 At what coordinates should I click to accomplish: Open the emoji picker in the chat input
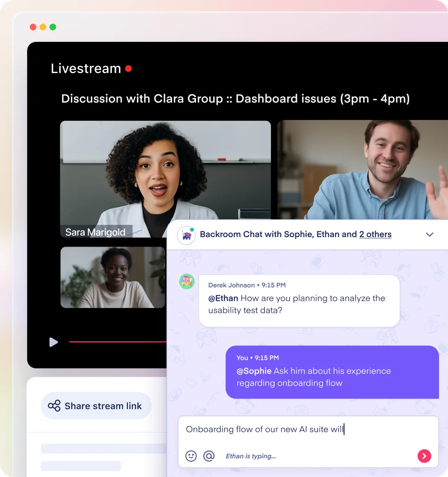coord(191,456)
